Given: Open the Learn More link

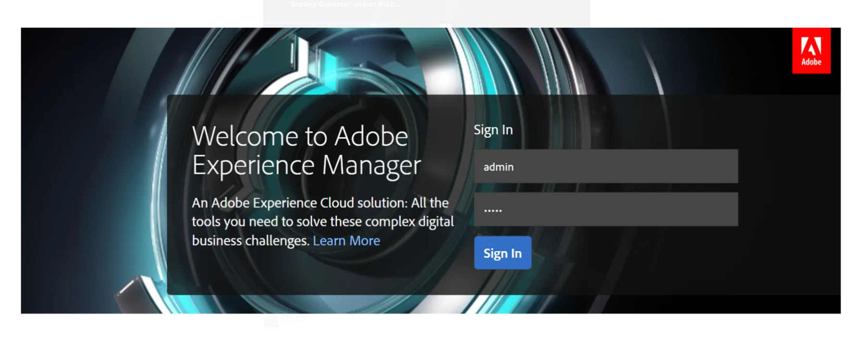Looking at the screenshot, I should 346,241.
